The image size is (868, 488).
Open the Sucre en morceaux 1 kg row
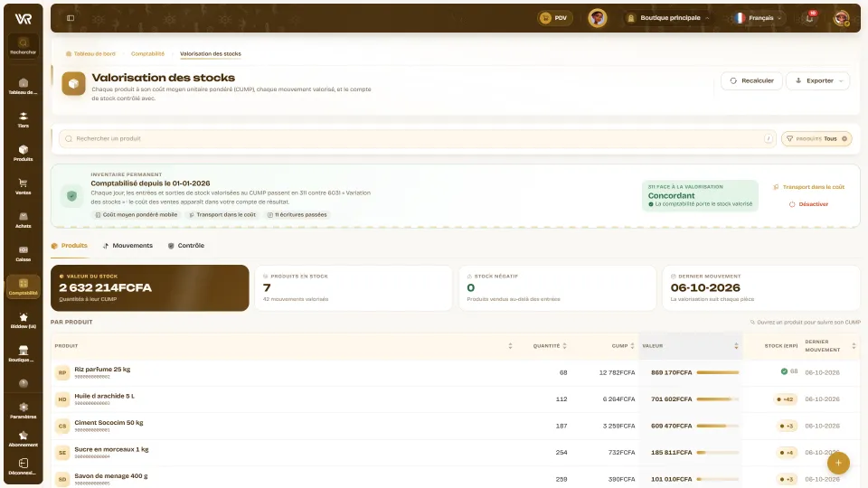coord(455,453)
